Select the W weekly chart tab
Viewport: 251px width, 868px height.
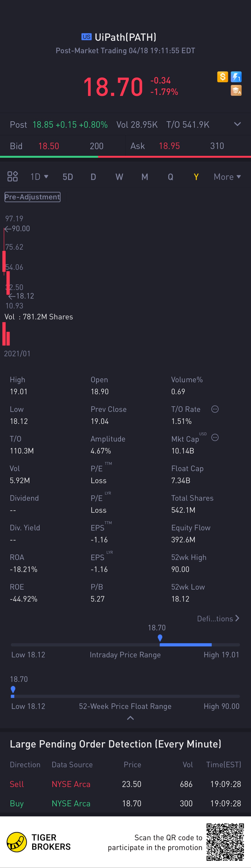click(119, 177)
